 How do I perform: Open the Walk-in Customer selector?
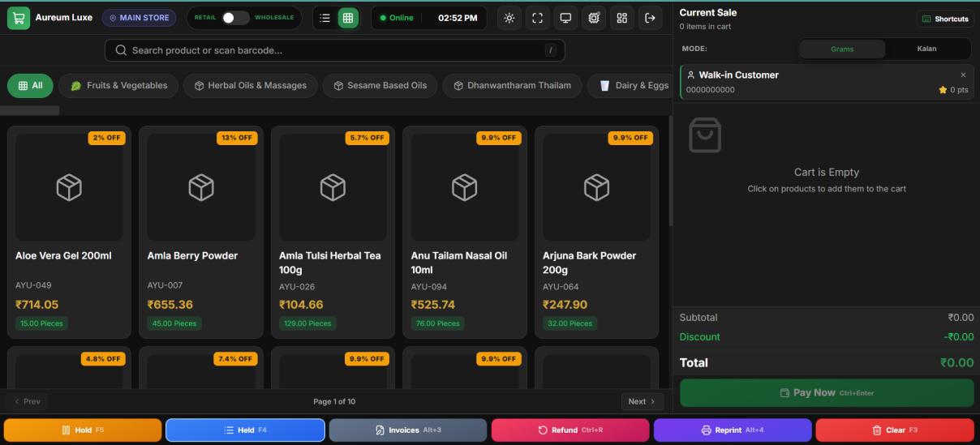pyautogui.click(x=827, y=82)
